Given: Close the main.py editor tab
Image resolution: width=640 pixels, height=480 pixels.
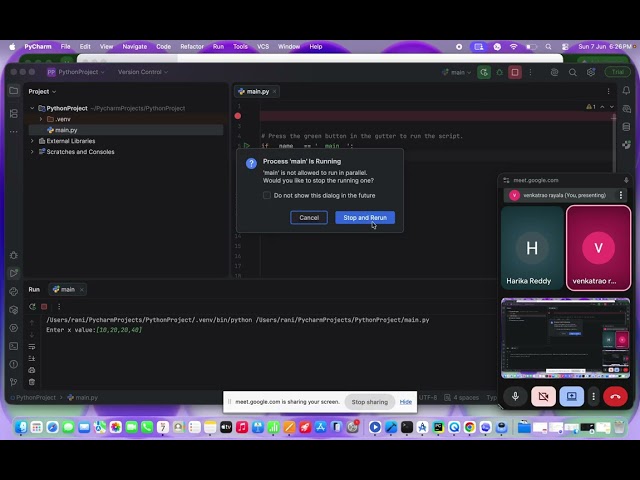Looking at the screenshot, I should click(x=274, y=91).
